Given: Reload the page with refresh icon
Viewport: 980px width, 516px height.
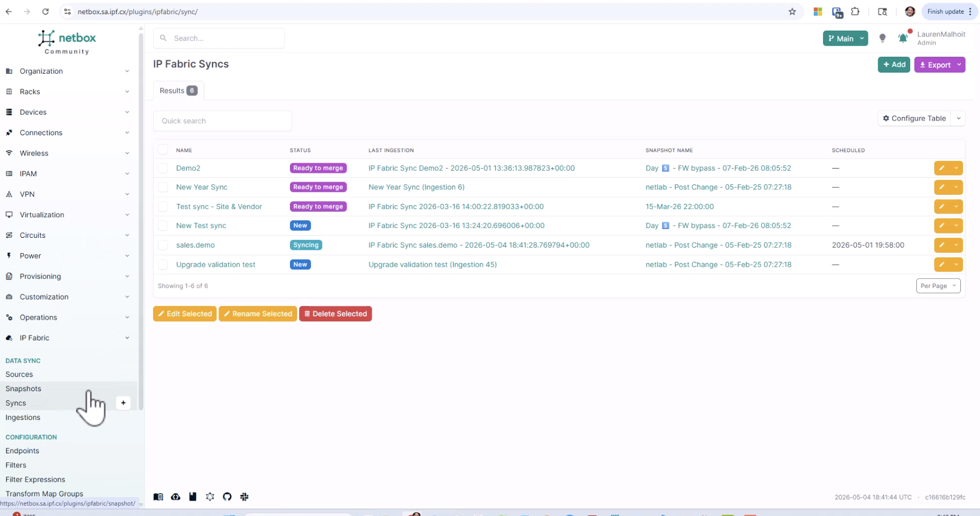Looking at the screenshot, I should click(45, 11).
